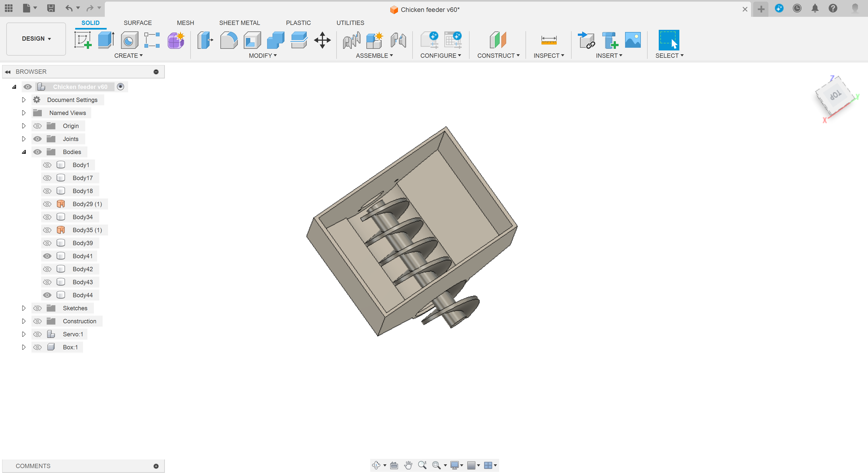Viewport: 868px width, 473px height.
Task: Expand the Construction folder
Action: (x=24, y=321)
